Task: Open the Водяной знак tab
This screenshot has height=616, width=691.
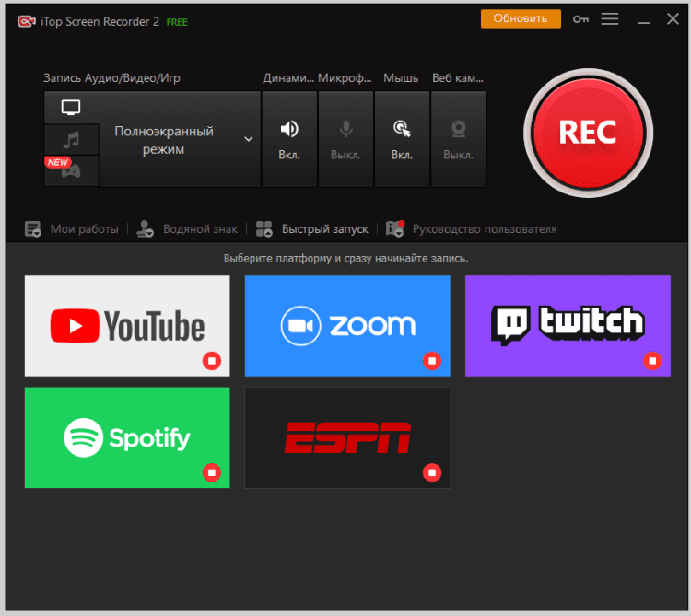Action: 200,229
